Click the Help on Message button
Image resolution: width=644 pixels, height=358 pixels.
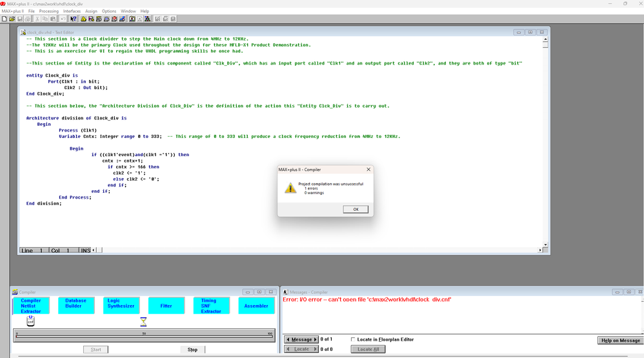tap(620, 340)
